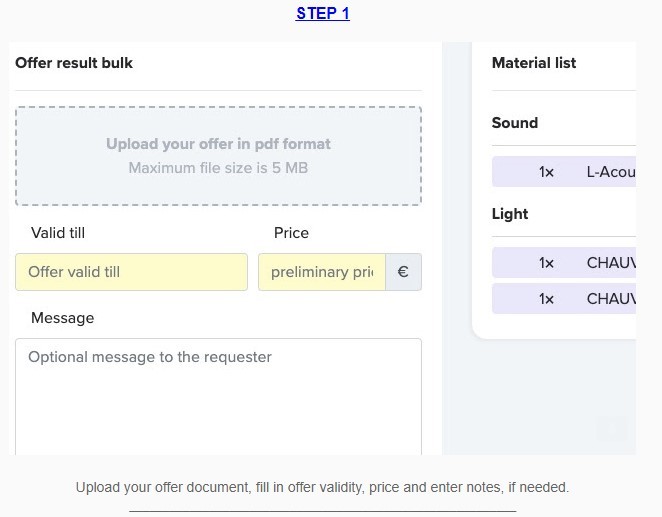Click the Material list heading
The width and height of the screenshot is (662, 517).
[534, 63]
